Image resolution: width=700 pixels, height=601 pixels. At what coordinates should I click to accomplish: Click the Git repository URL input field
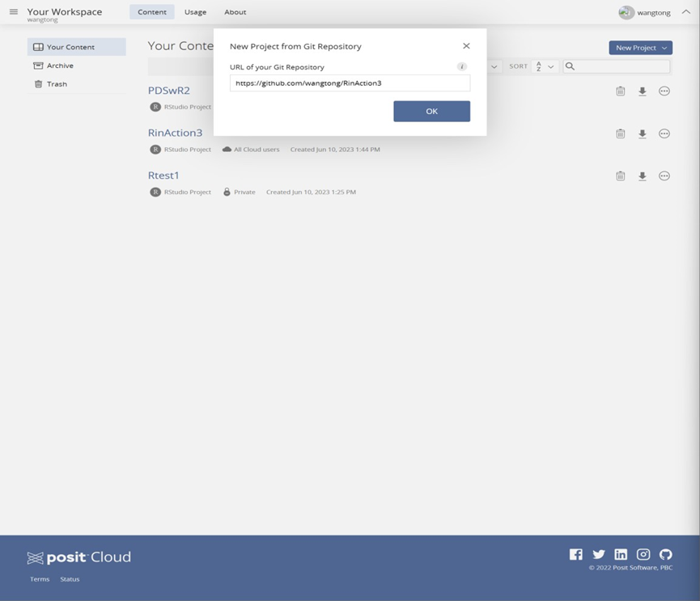(x=350, y=83)
